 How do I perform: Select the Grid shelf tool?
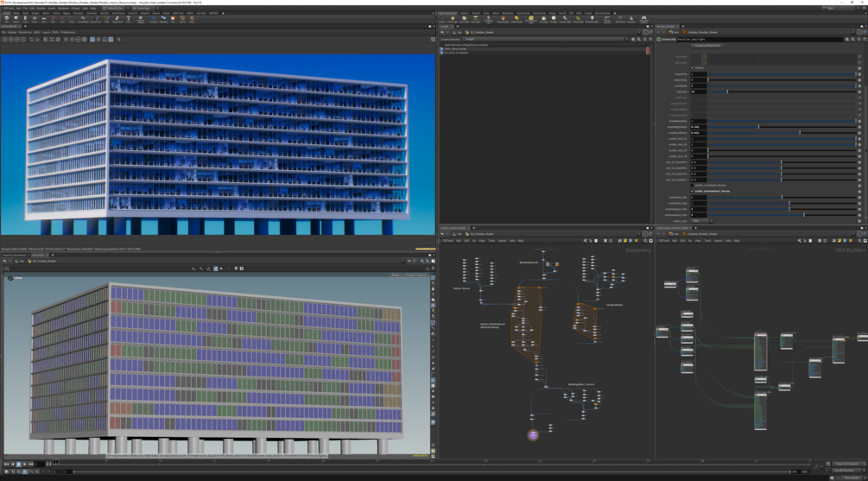44,19
